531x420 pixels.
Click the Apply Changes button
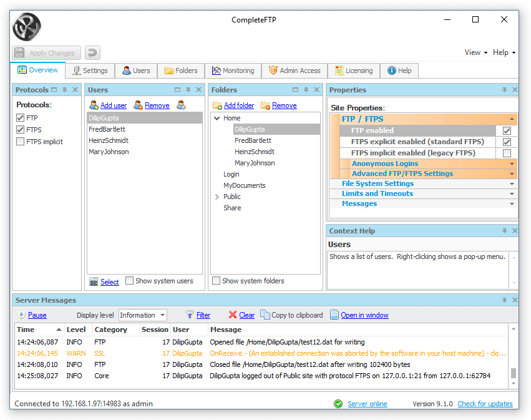click(x=46, y=53)
